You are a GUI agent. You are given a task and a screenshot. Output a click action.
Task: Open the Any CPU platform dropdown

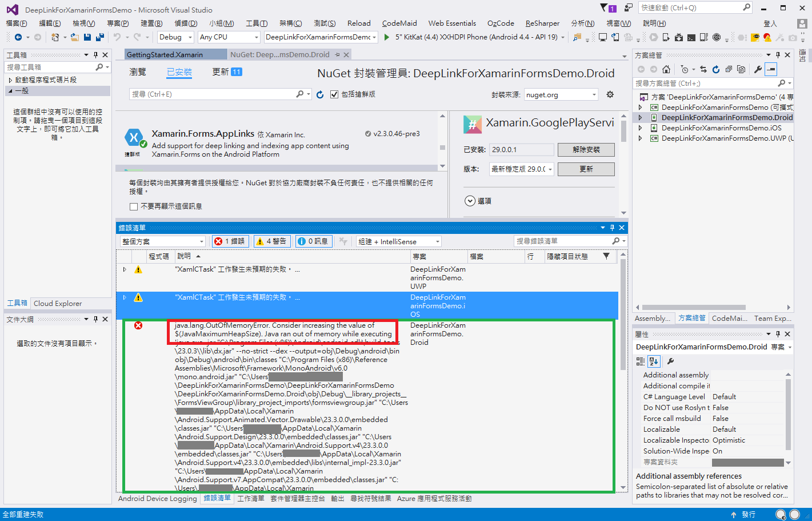click(229, 37)
